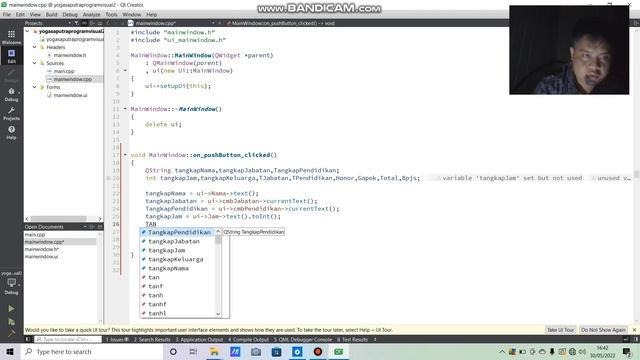Open Projects mode
640x360 pixels.
(11, 113)
